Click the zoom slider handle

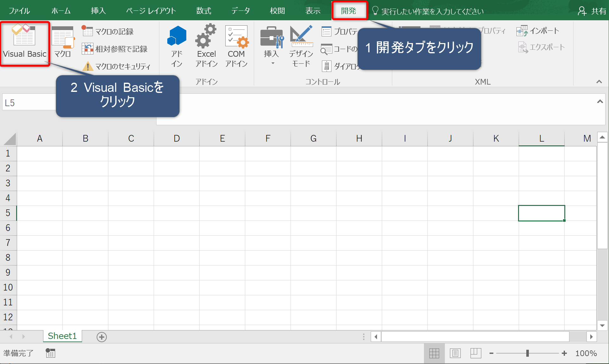[528, 353]
